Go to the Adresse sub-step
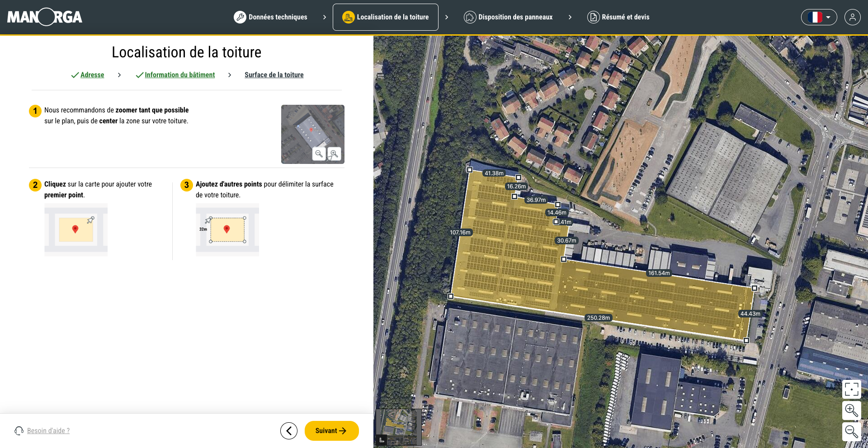 (x=92, y=75)
